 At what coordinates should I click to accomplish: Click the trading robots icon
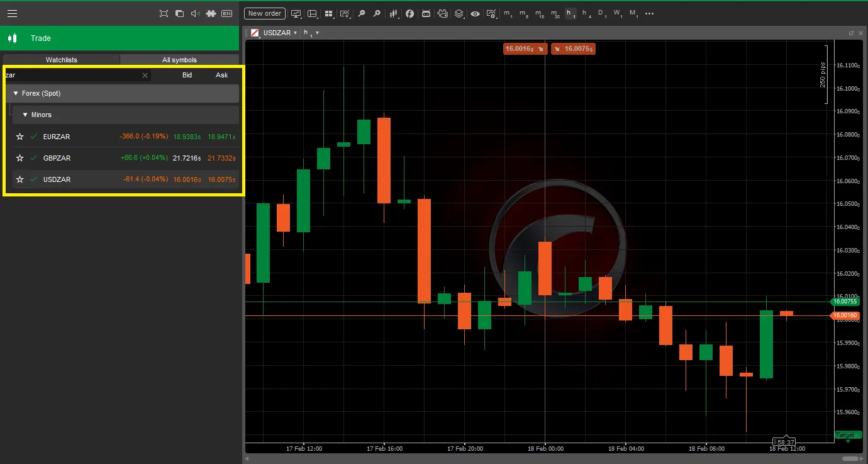[426, 13]
